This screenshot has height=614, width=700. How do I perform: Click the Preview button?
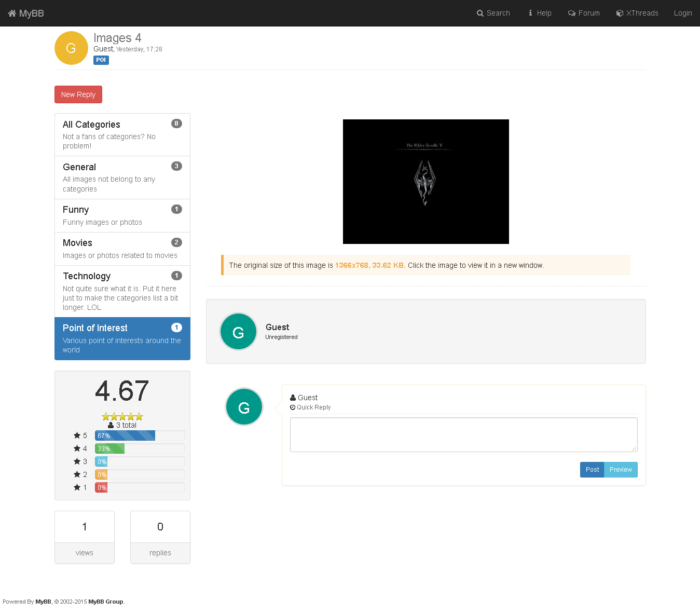coord(621,470)
